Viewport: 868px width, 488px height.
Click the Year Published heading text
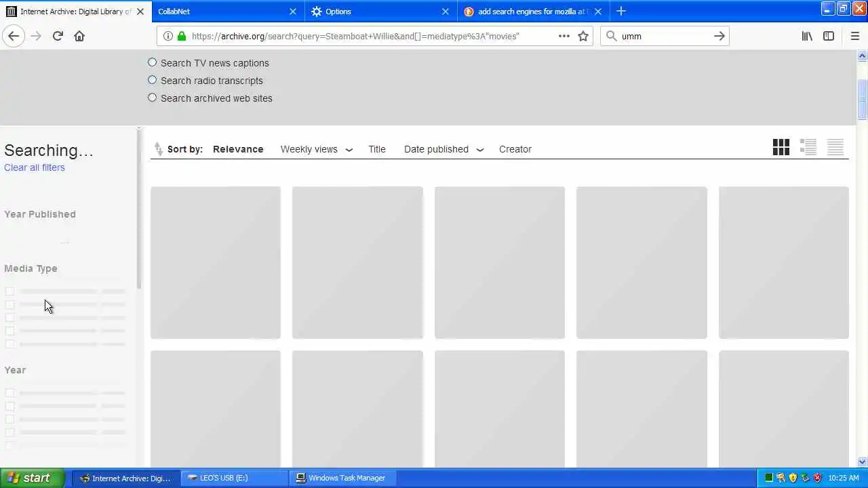coord(40,214)
